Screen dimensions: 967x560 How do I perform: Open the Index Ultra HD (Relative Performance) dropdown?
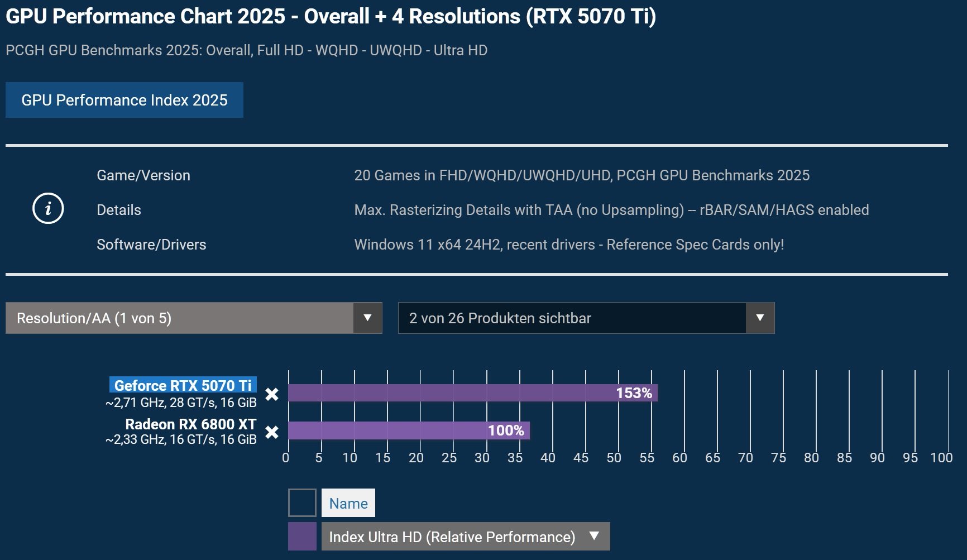pyautogui.click(x=466, y=537)
